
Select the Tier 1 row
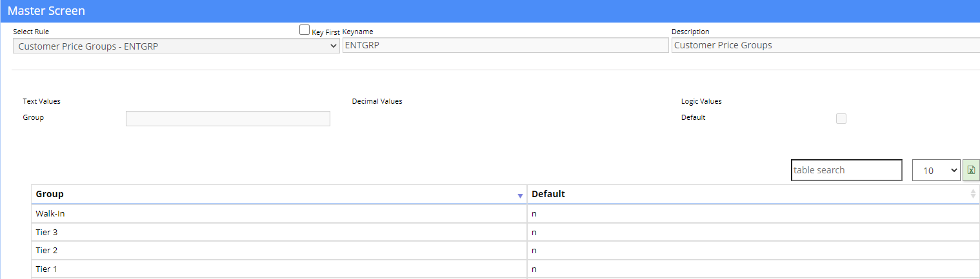505,269
